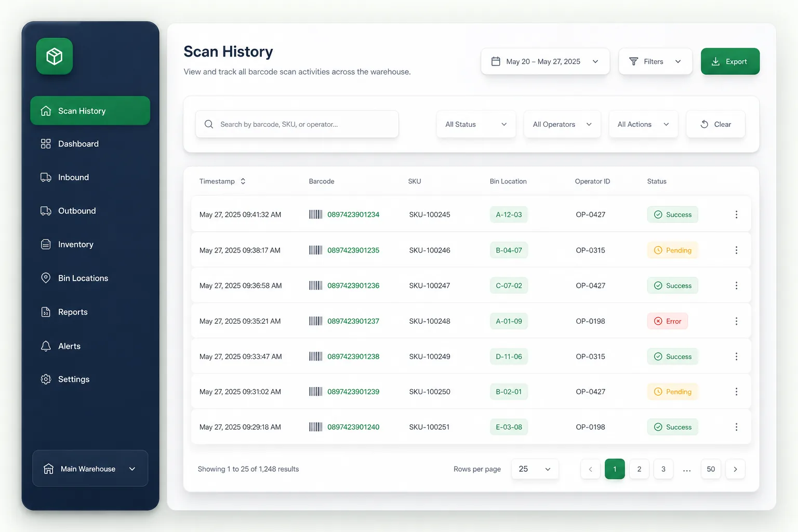
Task: Navigate to Inbound section
Action: [90, 178]
